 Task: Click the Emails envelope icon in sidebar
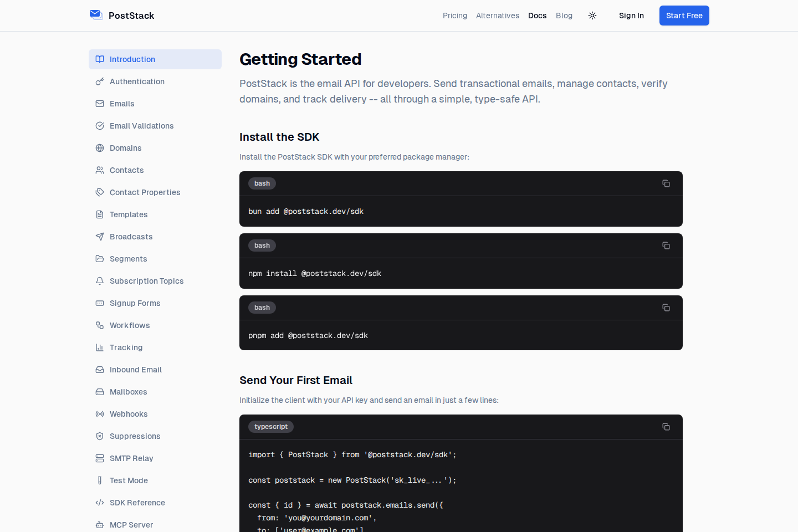100,104
